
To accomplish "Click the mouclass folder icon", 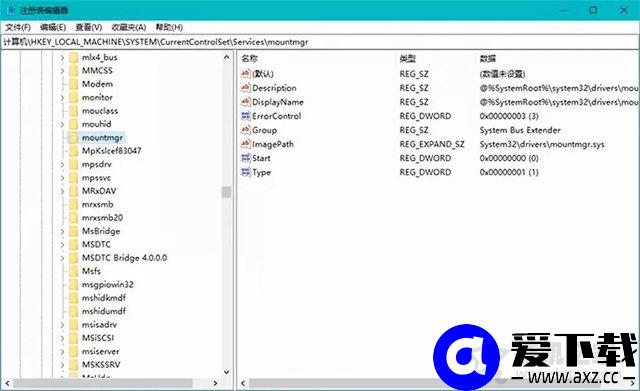I will click(73, 111).
